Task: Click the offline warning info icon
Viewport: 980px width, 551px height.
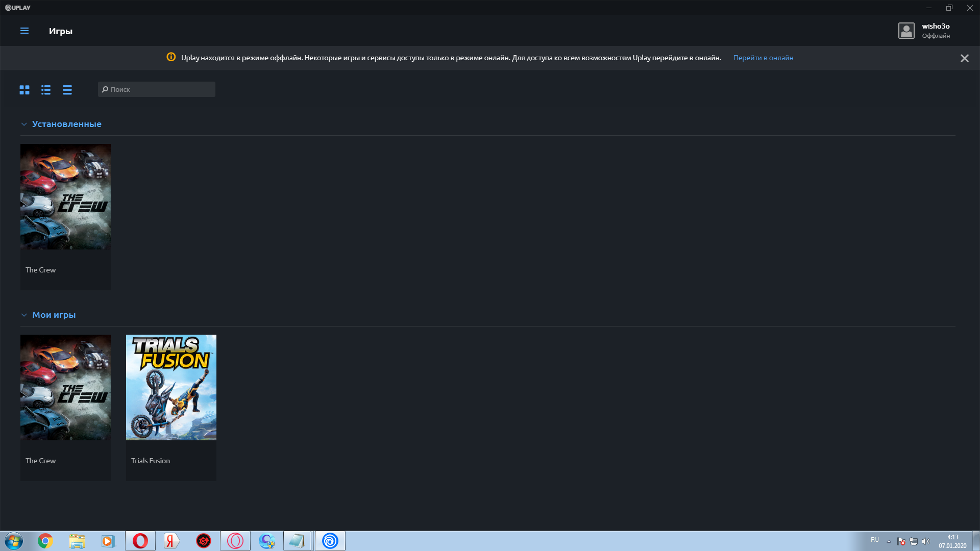Action: (171, 57)
